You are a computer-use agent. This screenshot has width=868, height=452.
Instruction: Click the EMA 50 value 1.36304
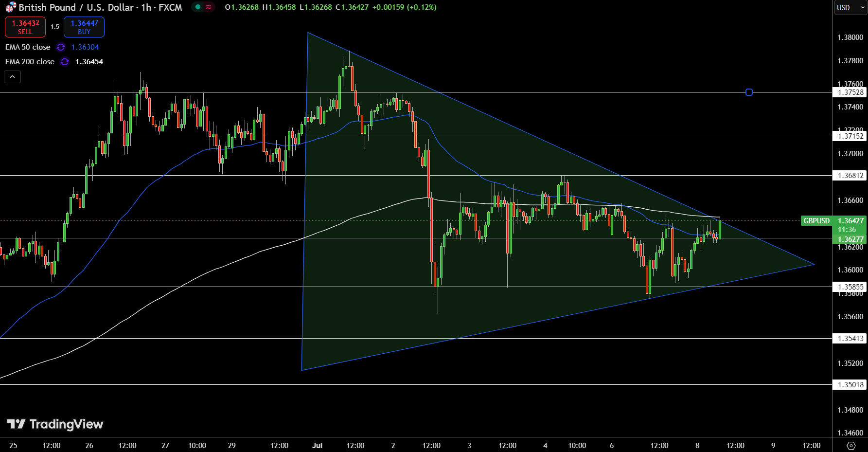click(x=85, y=47)
